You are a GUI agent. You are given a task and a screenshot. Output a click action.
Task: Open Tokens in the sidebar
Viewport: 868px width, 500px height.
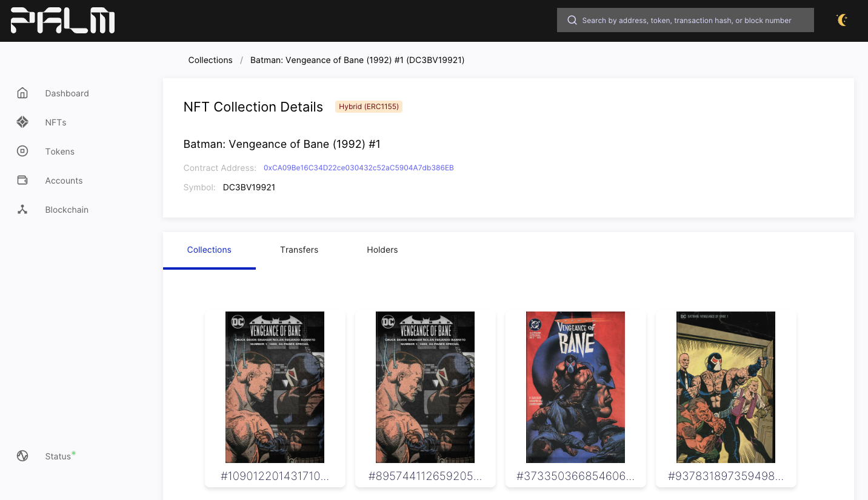[59, 152]
